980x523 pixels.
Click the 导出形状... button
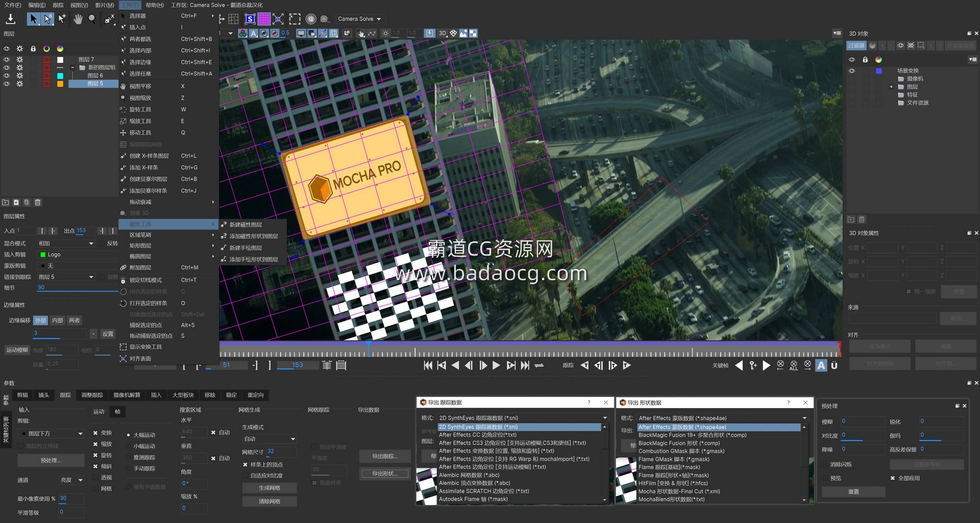pyautogui.click(x=385, y=474)
